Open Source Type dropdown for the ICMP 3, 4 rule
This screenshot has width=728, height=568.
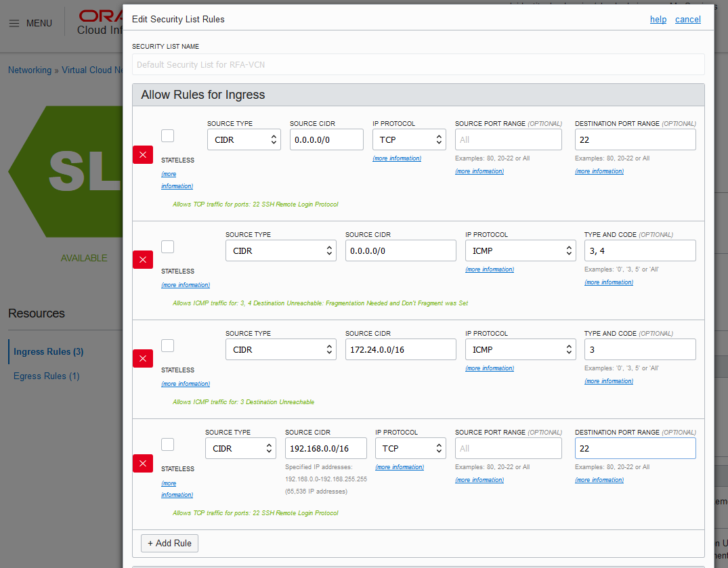point(281,250)
